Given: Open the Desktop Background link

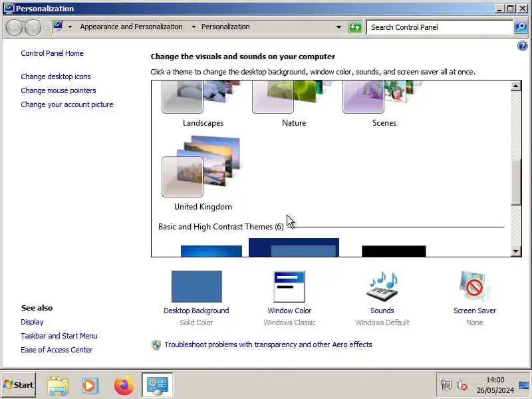Looking at the screenshot, I should [x=196, y=311].
